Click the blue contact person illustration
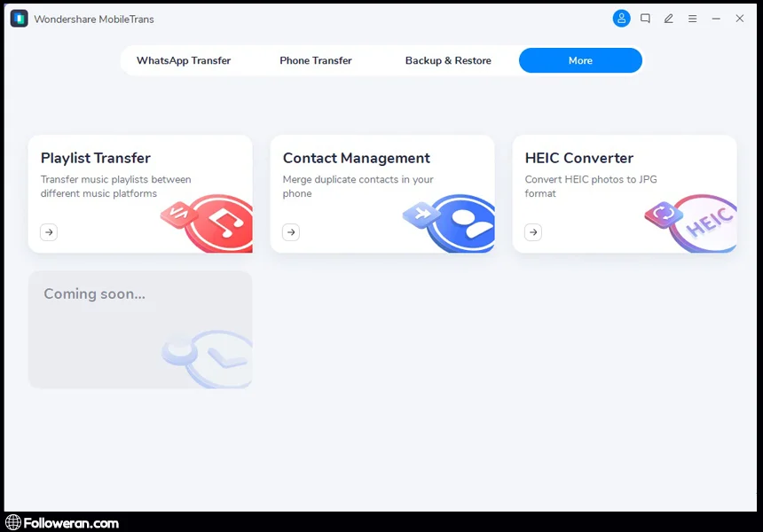 460,223
